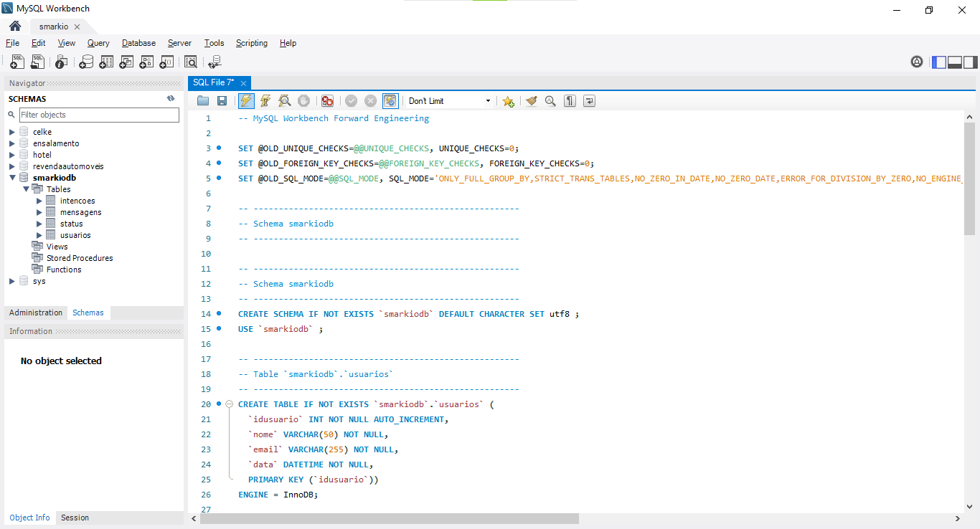
Task: Toggle autocommit mode icon
Action: click(x=390, y=101)
